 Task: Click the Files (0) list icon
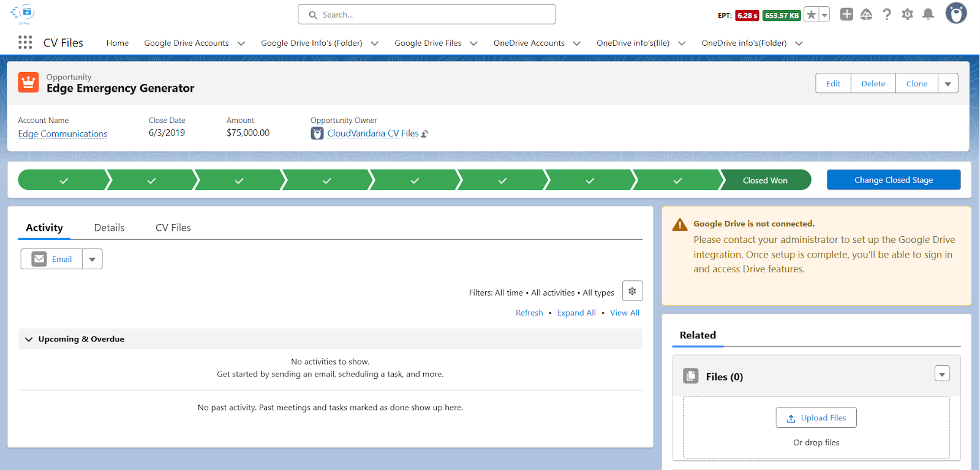click(691, 376)
